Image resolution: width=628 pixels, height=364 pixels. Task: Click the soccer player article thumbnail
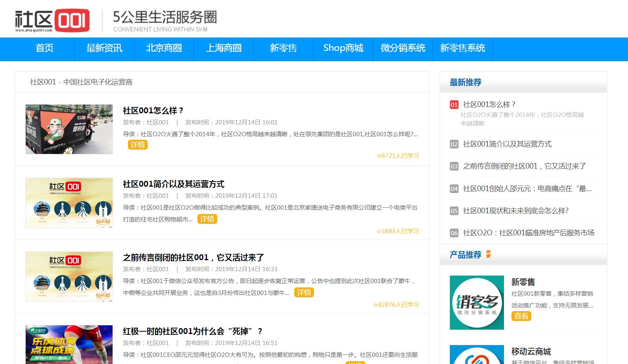coord(69,344)
